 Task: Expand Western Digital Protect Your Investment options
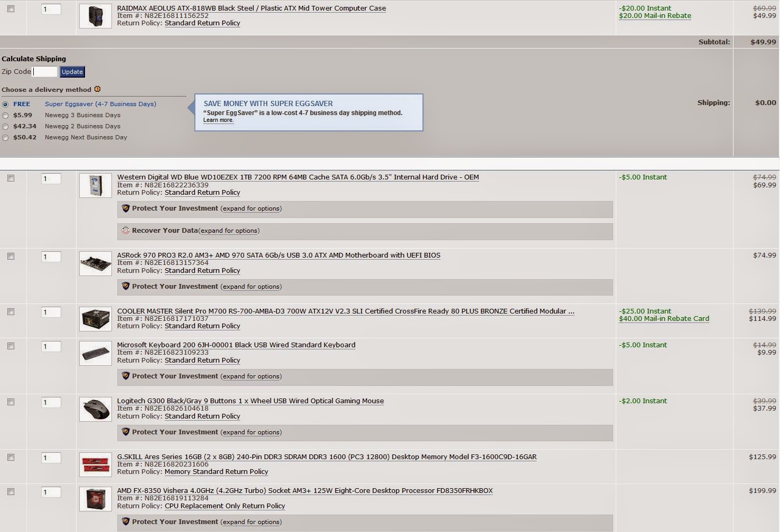[x=251, y=208]
